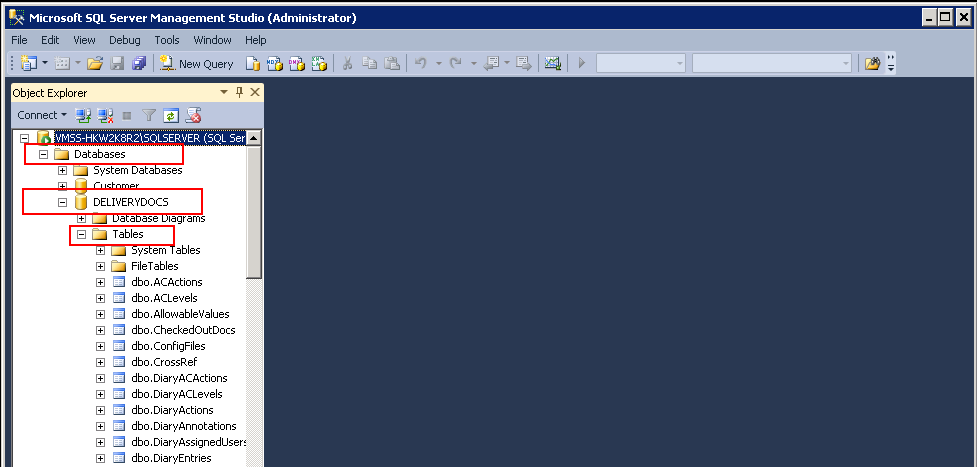Click the Find in Files folder icon
The height and width of the screenshot is (467, 977).
pos(873,63)
